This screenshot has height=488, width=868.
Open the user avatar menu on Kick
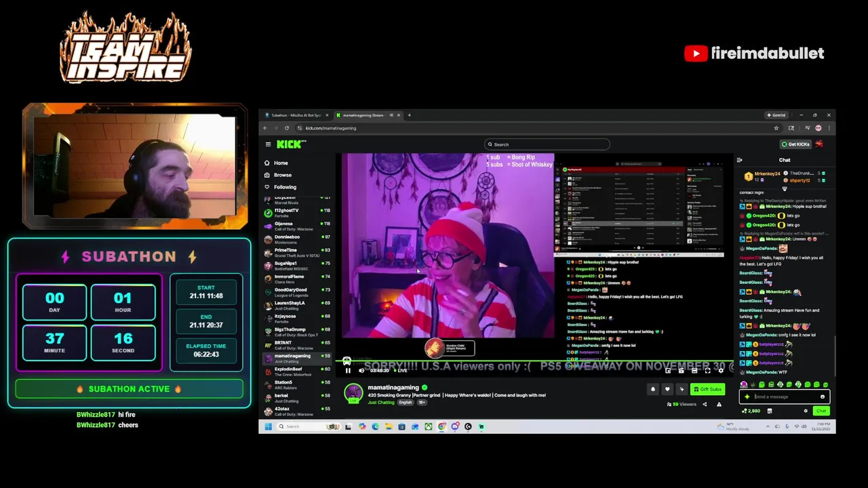coord(819,144)
